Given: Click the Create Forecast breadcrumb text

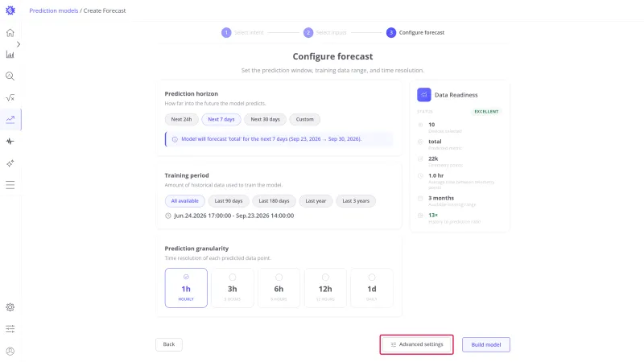Looking at the screenshot, I should 105,10.
